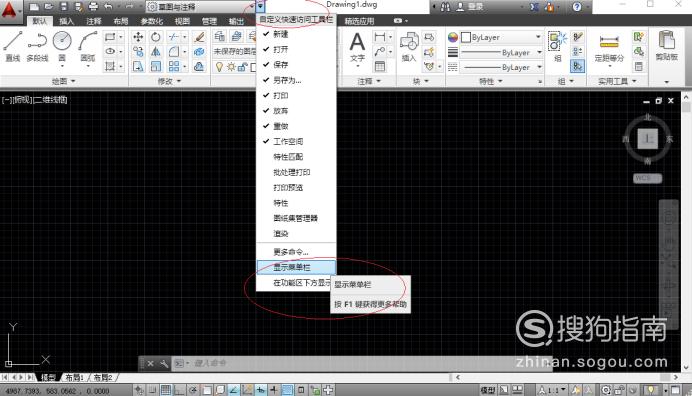This screenshot has width=692, height=396.
Task: Click the Erase tool icon
Action: tap(199, 38)
